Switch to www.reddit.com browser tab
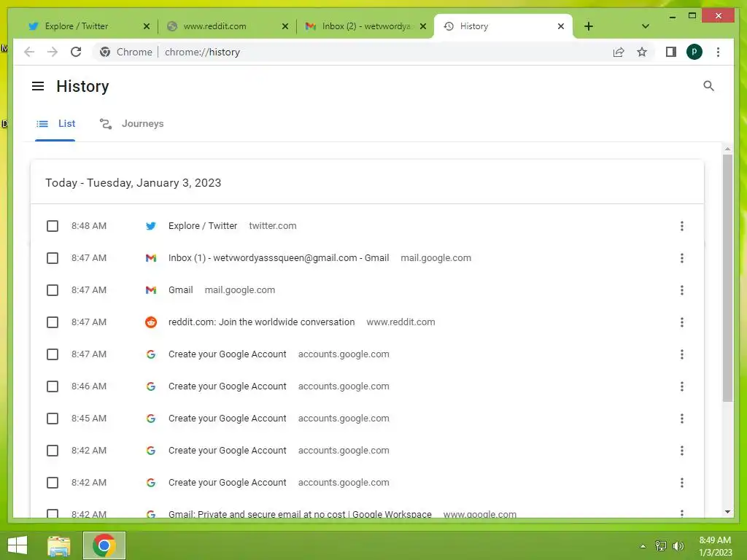The height and width of the screenshot is (560, 747). pos(228,26)
